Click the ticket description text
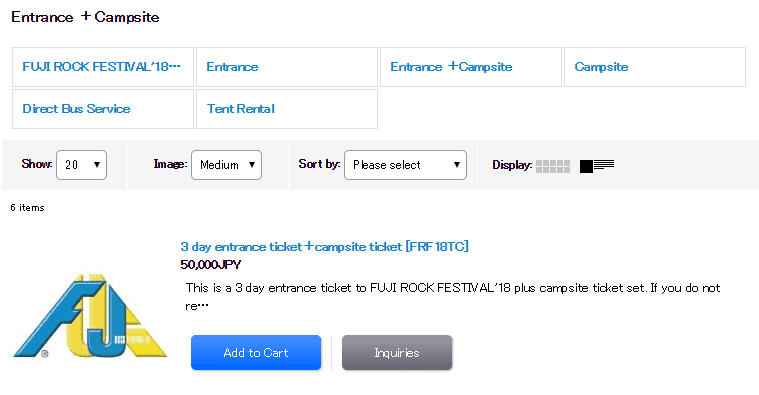759x395 pixels. [453, 297]
